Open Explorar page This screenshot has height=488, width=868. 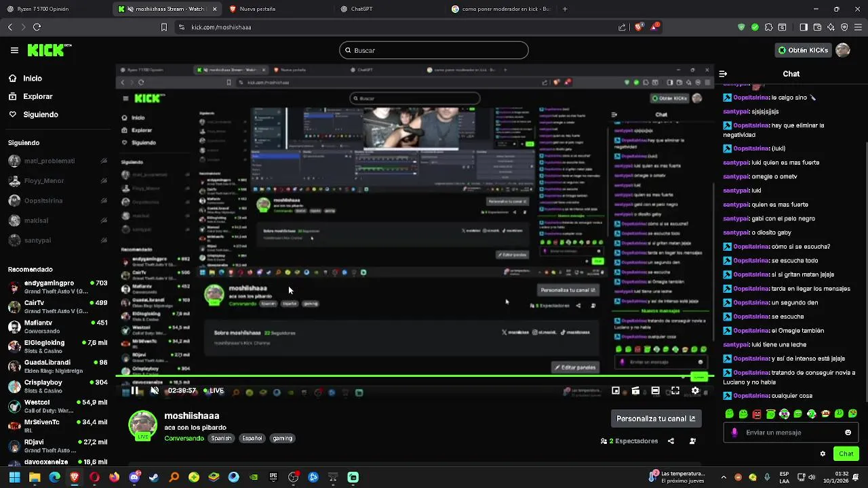pos(30,96)
